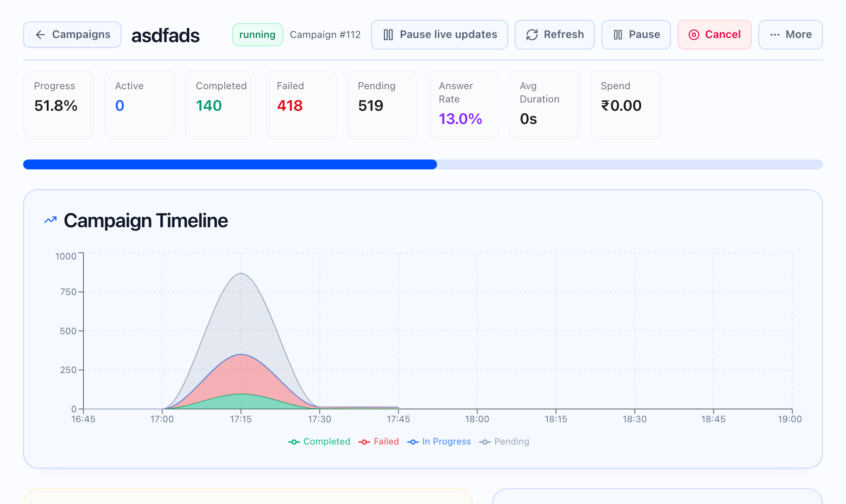
Task: Click the 17:15 tick on the timeline axis
Action: click(x=241, y=419)
